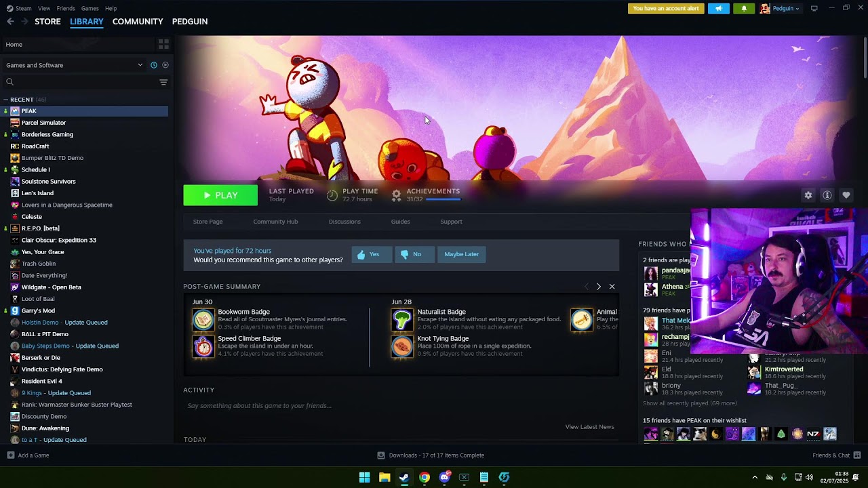This screenshot has height=488, width=868.
Task: Click View Latest News link
Action: 589,427
